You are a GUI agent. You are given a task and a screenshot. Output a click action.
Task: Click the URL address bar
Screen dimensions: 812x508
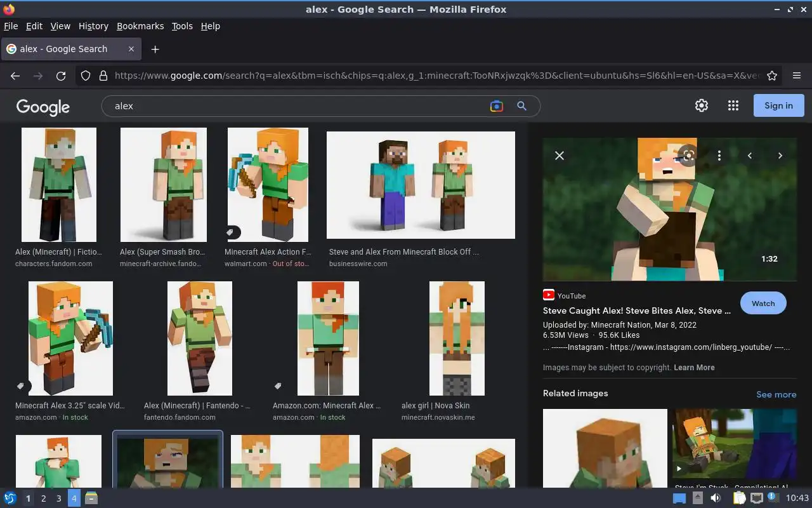click(x=436, y=76)
